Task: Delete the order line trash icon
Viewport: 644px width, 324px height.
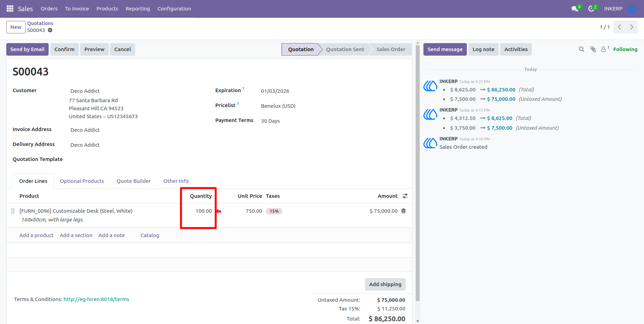Action: point(403,211)
